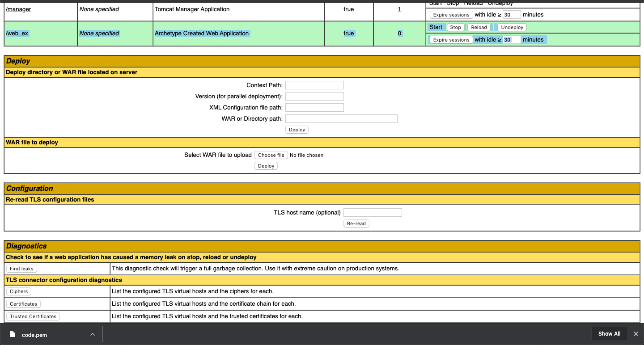
Task: List configured TLS Ciphers
Action: pyautogui.click(x=18, y=291)
